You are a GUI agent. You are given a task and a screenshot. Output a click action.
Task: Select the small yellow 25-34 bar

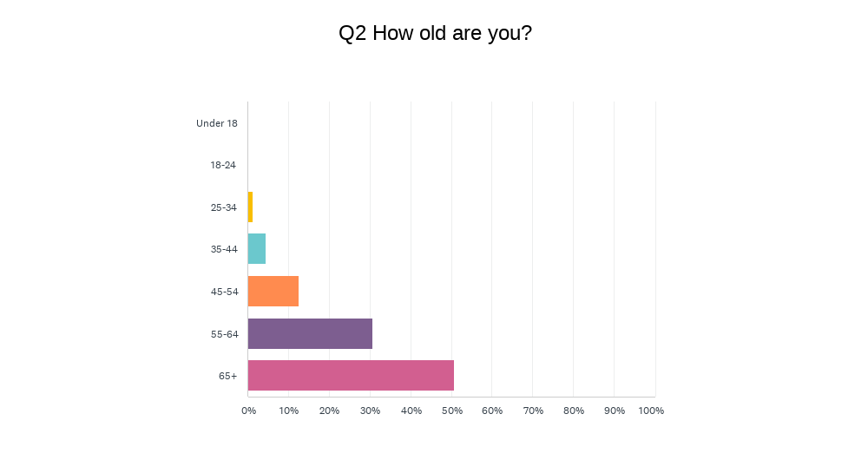coord(250,207)
